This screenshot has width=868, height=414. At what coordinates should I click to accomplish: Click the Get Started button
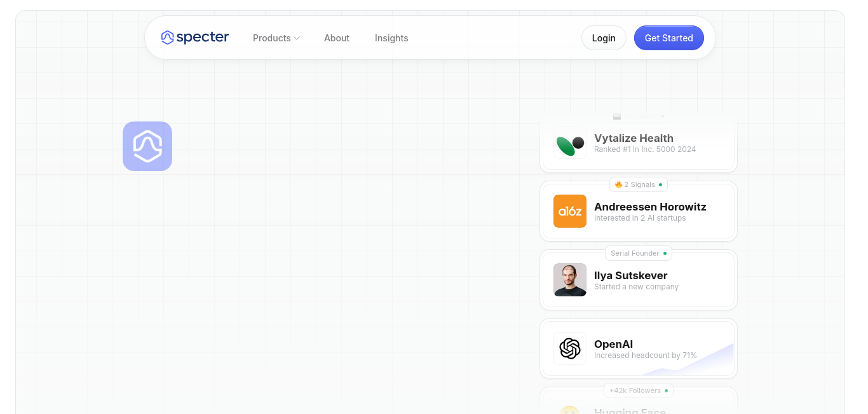pyautogui.click(x=669, y=38)
